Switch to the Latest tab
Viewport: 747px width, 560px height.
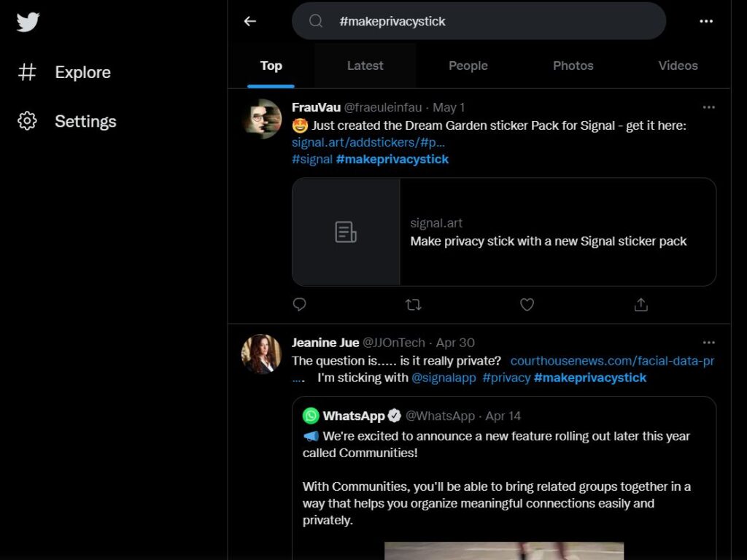(x=365, y=66)
